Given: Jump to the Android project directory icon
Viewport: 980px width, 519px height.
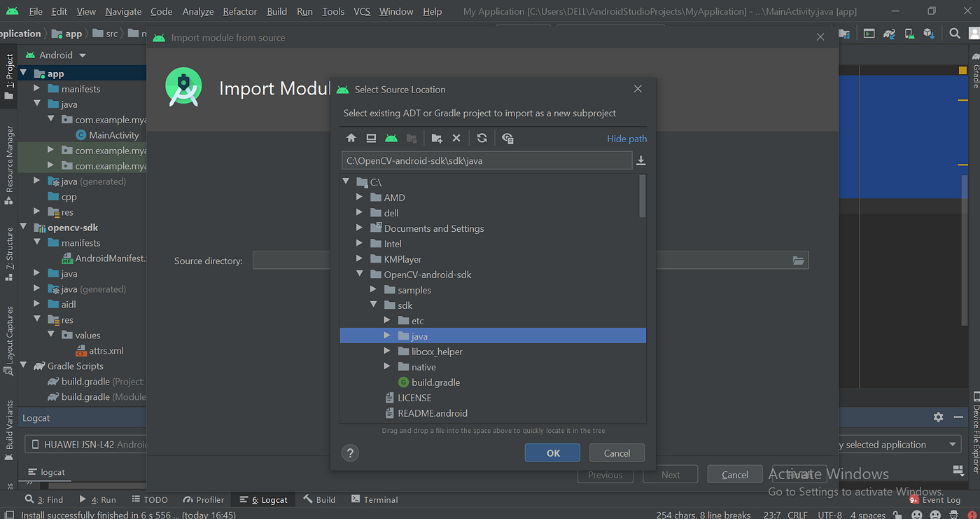Looking at the screenshot, I should (391, 138).
